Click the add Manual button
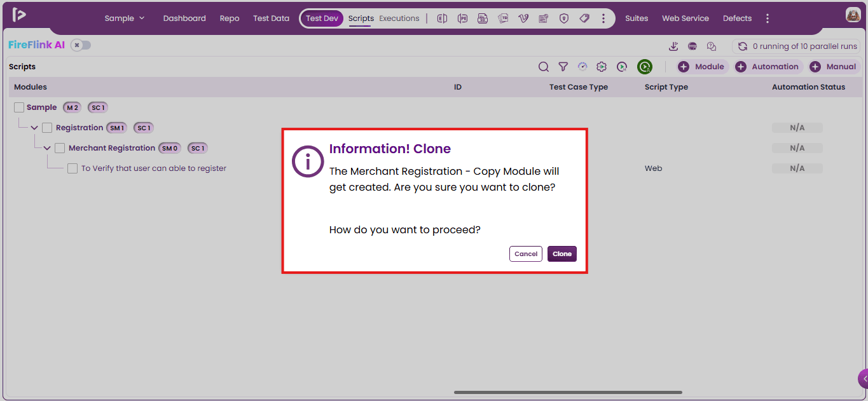Viewport: 868px width, 401px height. [834, 67]
